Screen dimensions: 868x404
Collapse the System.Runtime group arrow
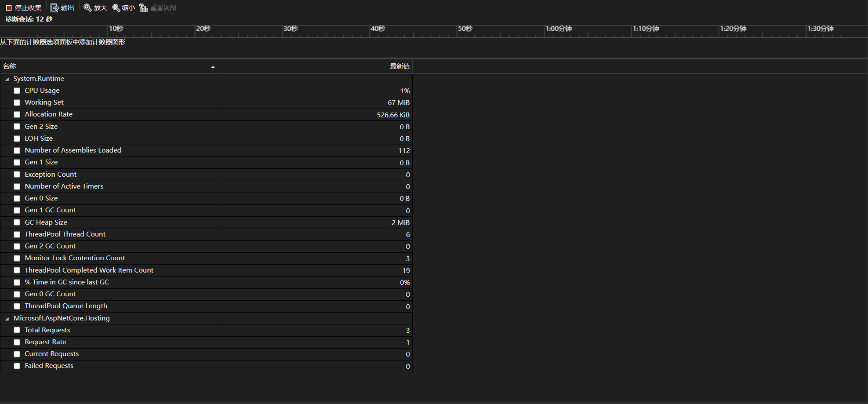point(7,79)
